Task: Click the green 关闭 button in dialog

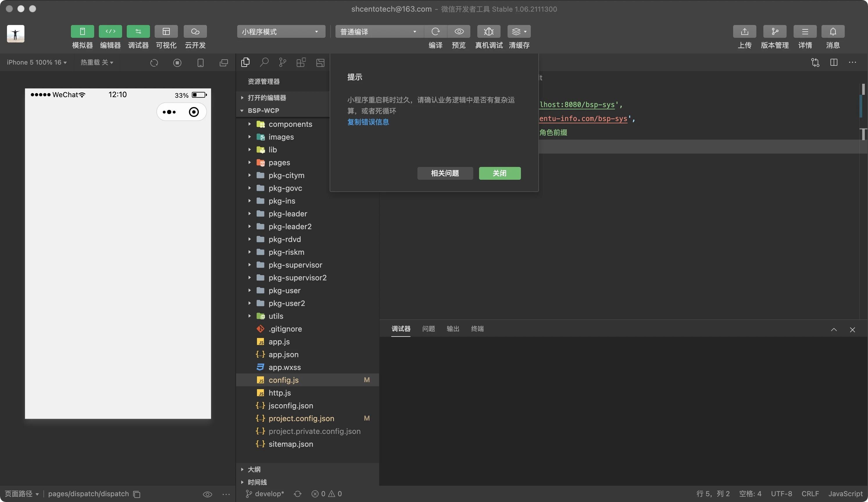Action: (499, 173)
